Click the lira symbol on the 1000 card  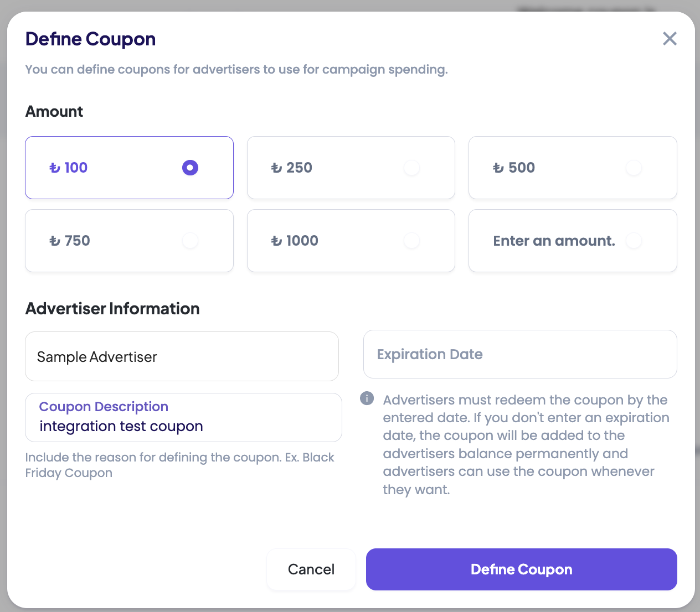(x=276, y=241)
